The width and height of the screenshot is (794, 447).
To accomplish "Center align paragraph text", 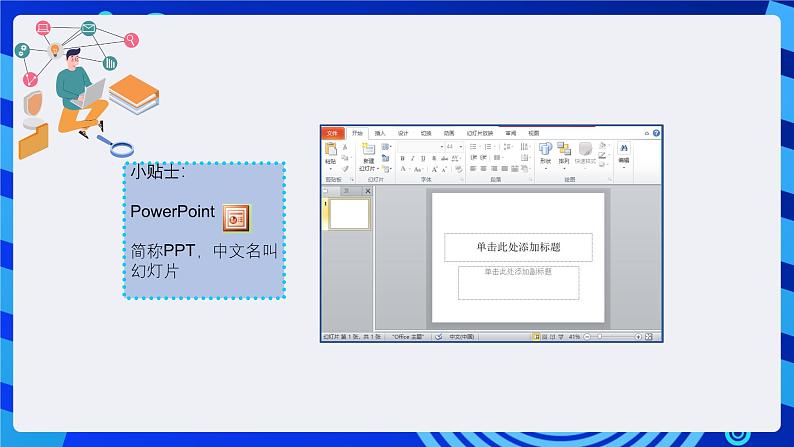I will (484, 169).
